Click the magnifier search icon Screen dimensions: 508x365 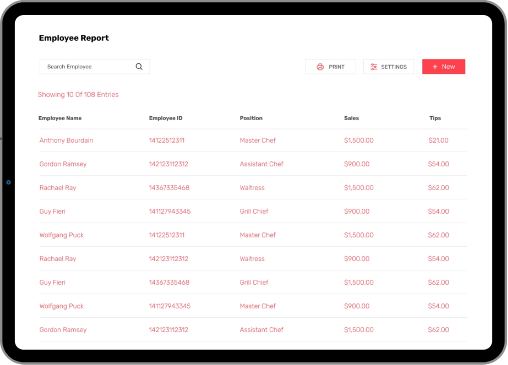tap(139, 67)
